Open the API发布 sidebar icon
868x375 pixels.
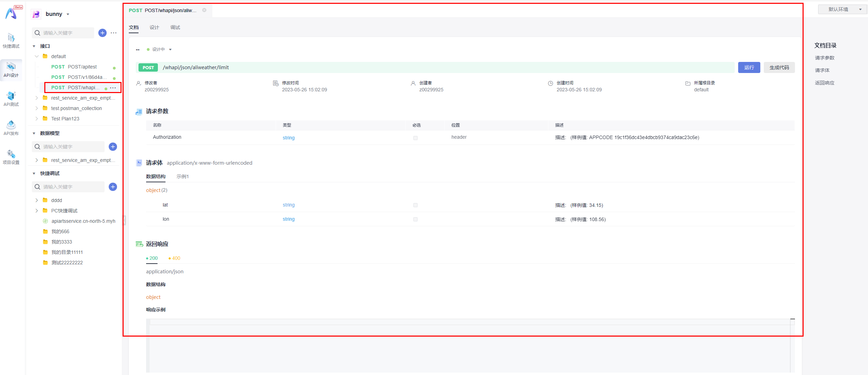[11, 128]
